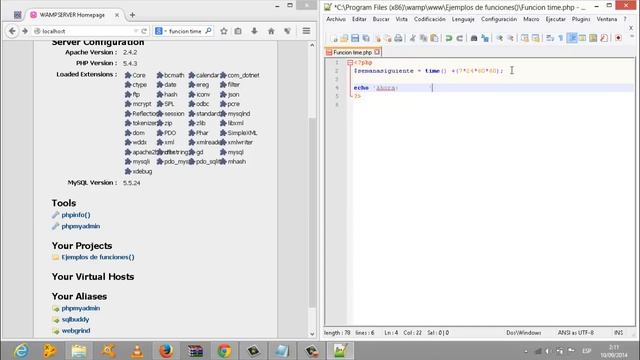The height and width of the screenshot is (360, 640).
Task: Open phpmyadmin under Tools
Action: [x=81, y=226]
